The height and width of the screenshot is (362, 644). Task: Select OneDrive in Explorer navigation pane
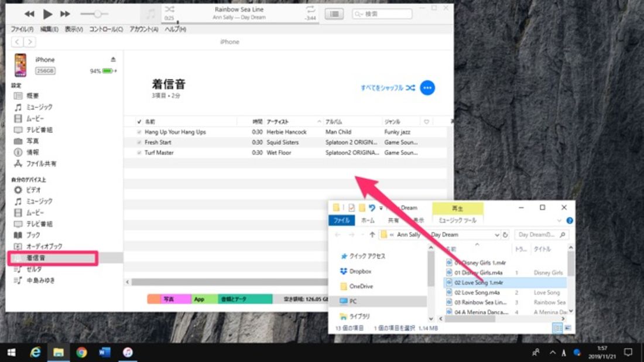[x=357, y=286]
